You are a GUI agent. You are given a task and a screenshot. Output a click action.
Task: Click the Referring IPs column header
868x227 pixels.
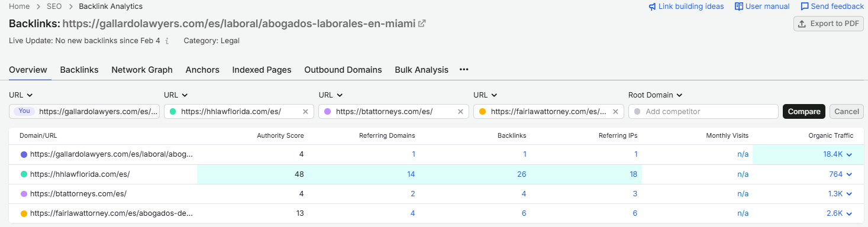pyautogui.click(x=618, y=135)
